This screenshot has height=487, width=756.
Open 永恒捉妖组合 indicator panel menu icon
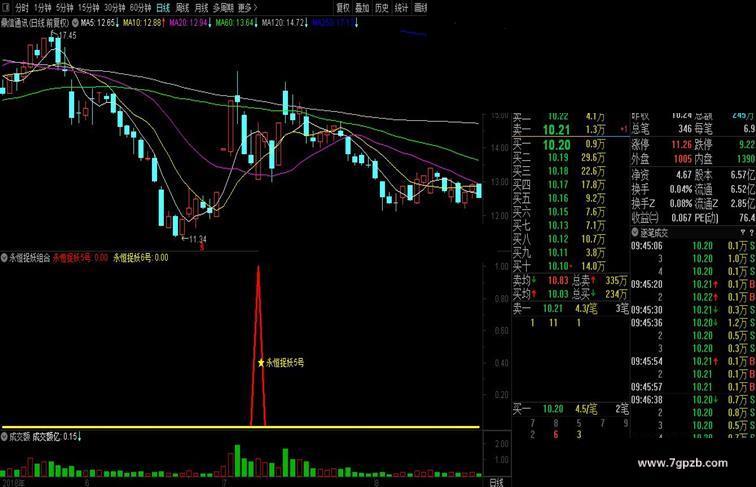pos(4,258)
